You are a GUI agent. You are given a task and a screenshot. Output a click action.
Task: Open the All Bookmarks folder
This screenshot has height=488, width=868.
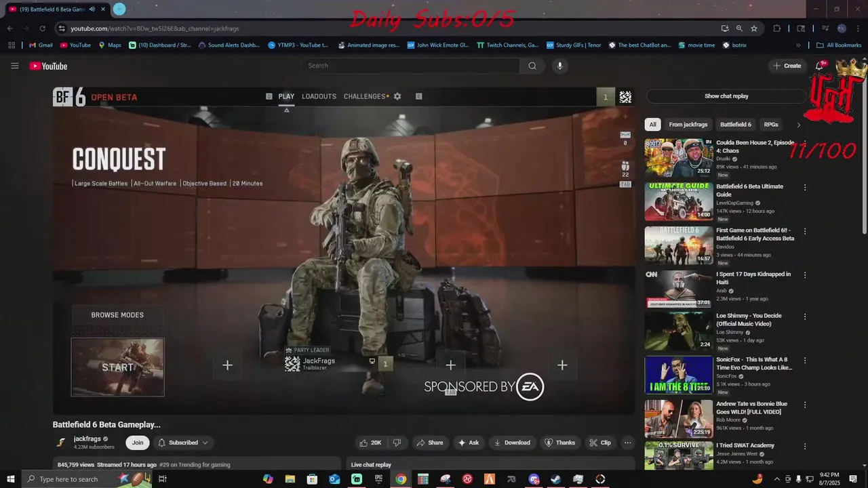point(839,45)
